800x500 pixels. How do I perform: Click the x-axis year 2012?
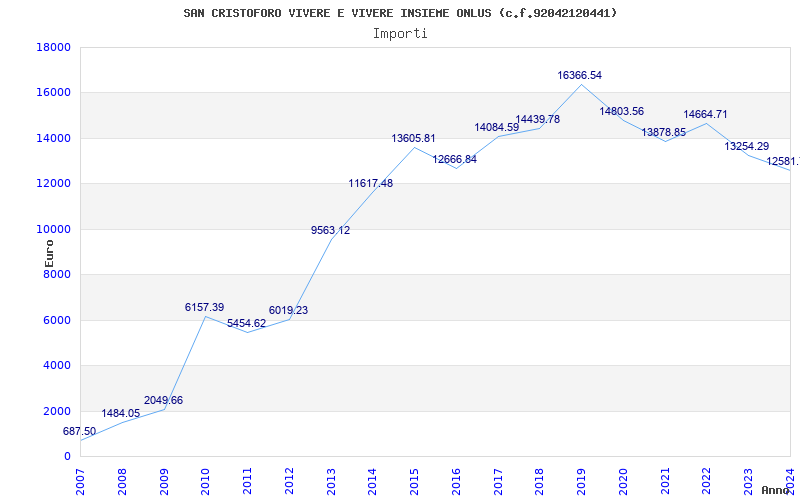(x=289, y=482)
